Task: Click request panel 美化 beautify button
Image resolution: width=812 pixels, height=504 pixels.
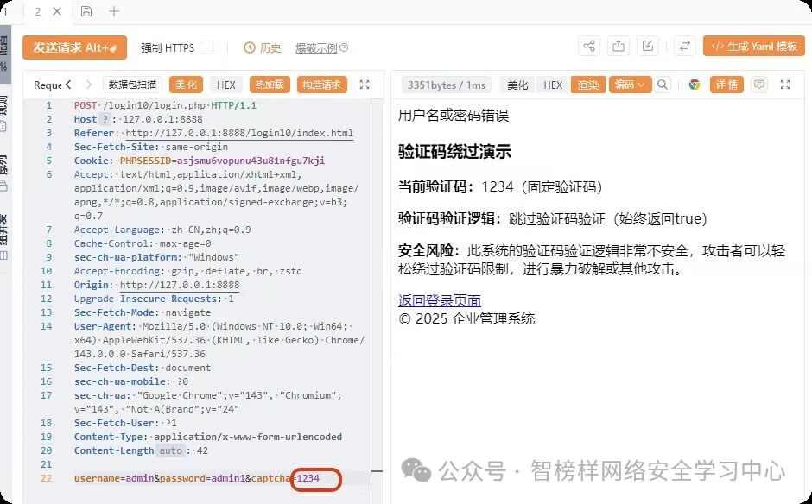Action: click(186, 85)
